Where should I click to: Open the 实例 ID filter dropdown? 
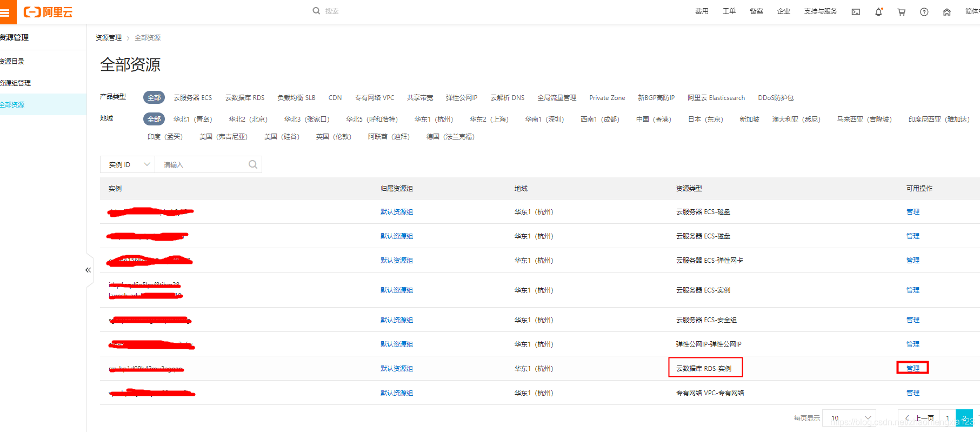click(x=128, y=164)
